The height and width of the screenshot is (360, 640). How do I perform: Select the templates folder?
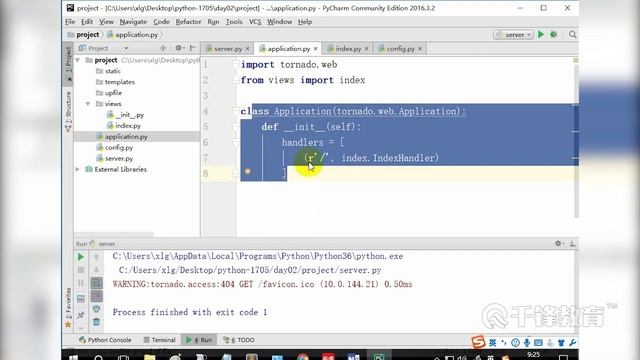[x=116, y=82]
